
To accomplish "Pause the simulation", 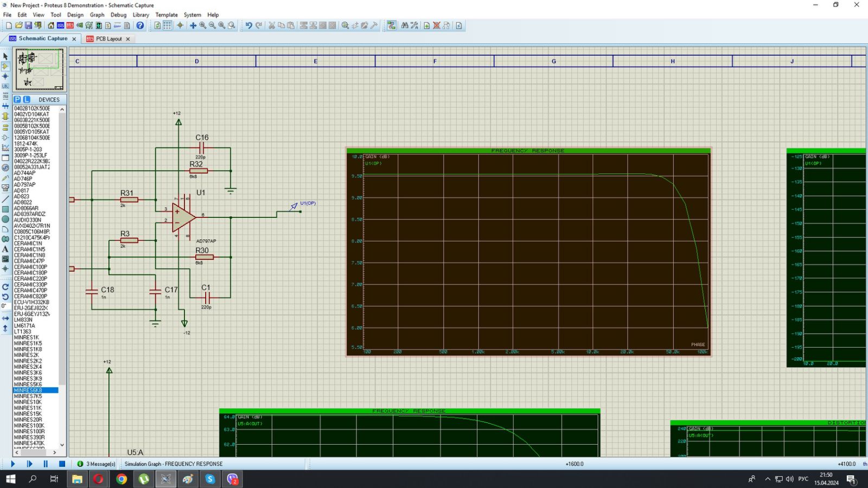I will pos(46,464).
